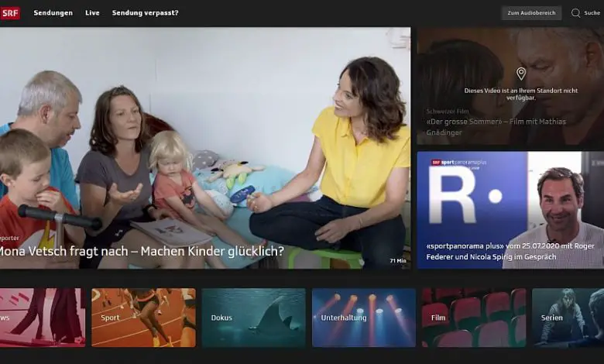The height and width of the screenshot is (364, 604).
Task: Click the SRF logo
Action: point(10,13)
